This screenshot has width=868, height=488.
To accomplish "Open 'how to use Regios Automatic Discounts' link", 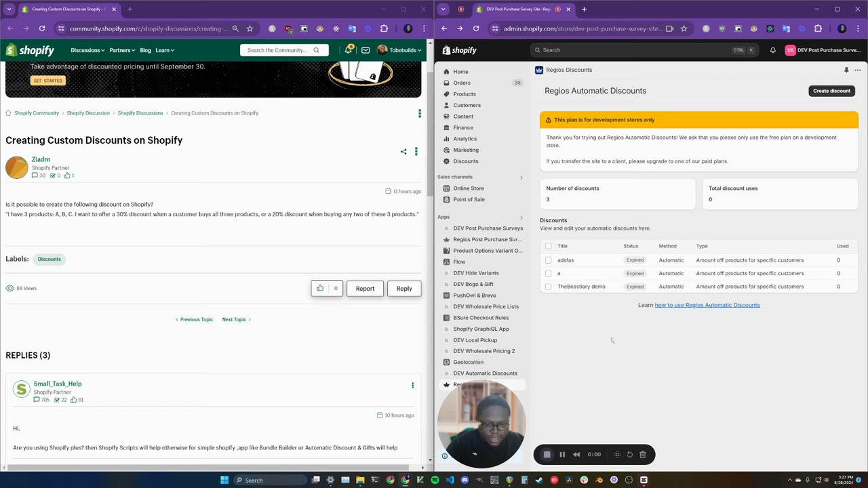I will pyautogui.click(x=707, y=305).
